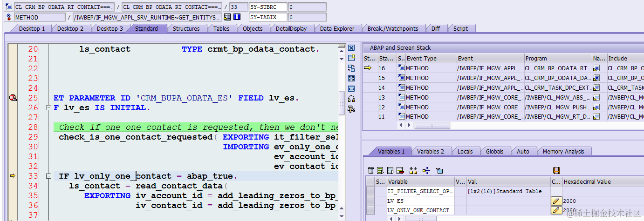This screenshot has width=644, height=221.
Task: Click the stack table horizontal scrollbar
Action: [x=432, y=125]
